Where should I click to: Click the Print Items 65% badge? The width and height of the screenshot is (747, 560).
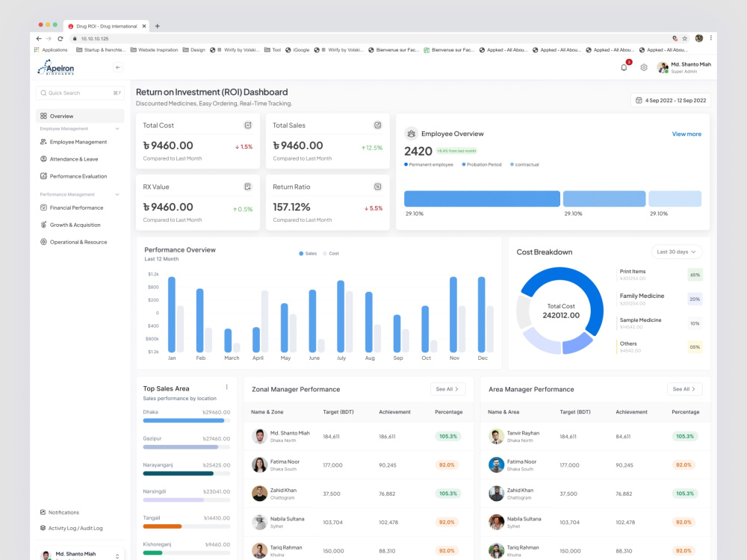695,275
